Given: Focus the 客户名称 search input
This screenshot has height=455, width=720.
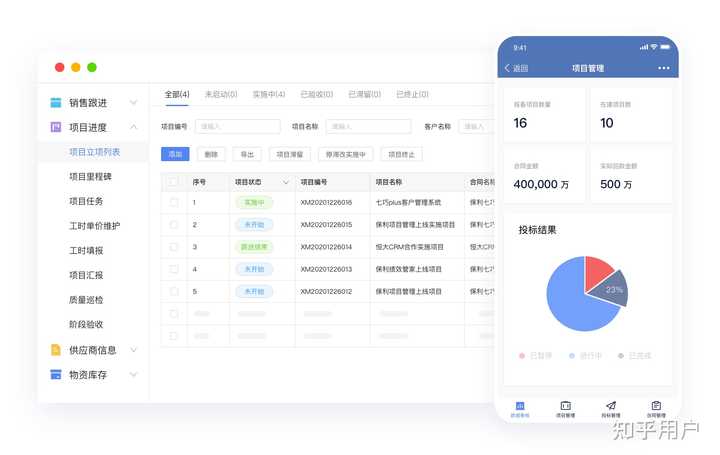Looking at the screenshot, I should click(x=477, y=126).
